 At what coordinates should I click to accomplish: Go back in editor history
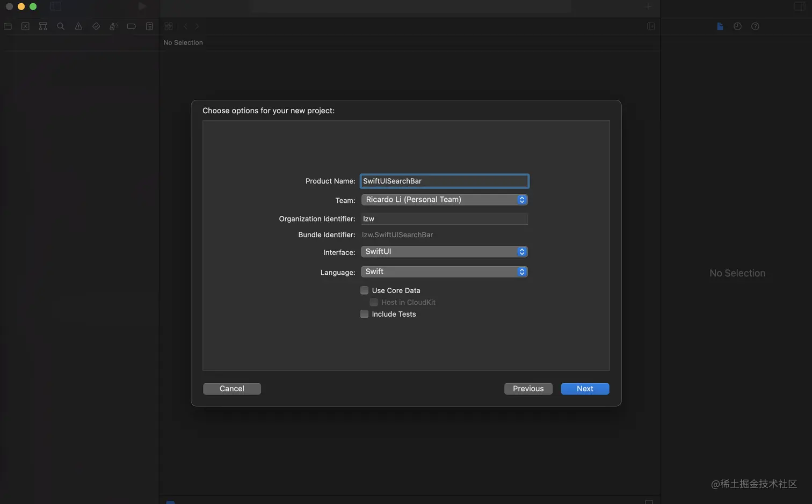[185, 26]
